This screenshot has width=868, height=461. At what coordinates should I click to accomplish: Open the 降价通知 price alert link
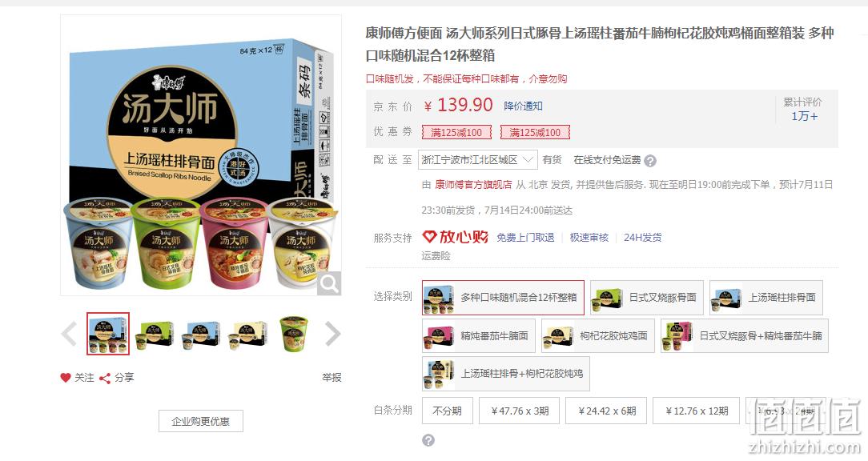[523, 106]
